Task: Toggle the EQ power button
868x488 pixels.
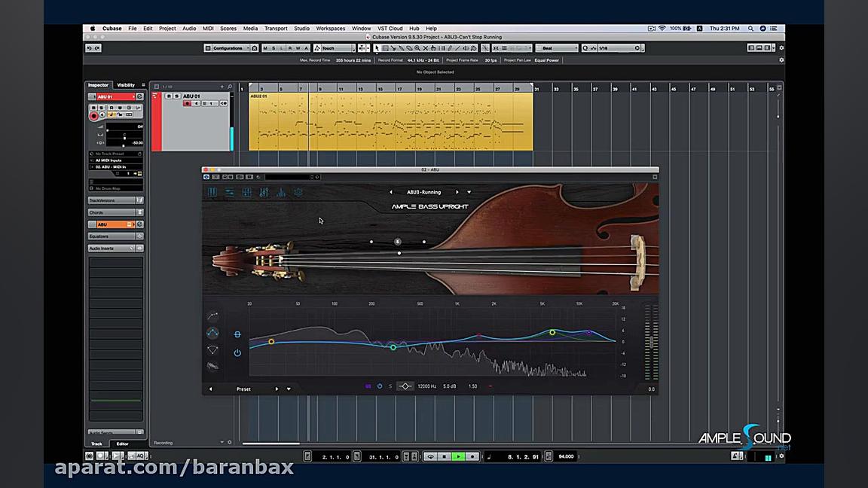Action: point(237,352)
